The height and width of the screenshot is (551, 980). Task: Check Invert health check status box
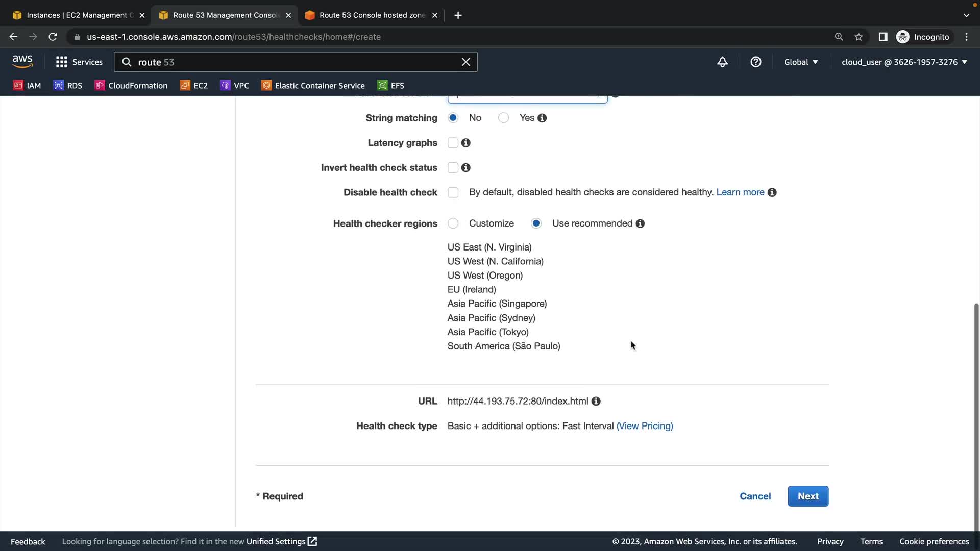[453, 168]
